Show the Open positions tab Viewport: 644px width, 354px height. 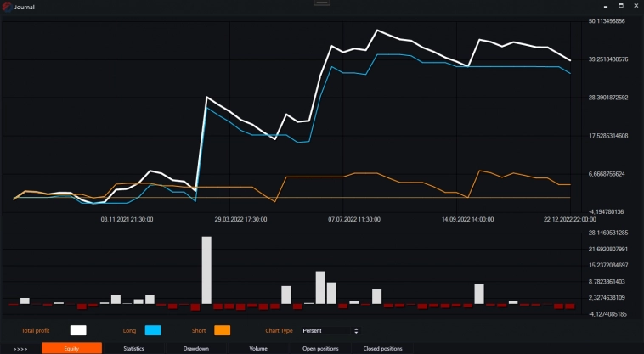tap(320, 348)
